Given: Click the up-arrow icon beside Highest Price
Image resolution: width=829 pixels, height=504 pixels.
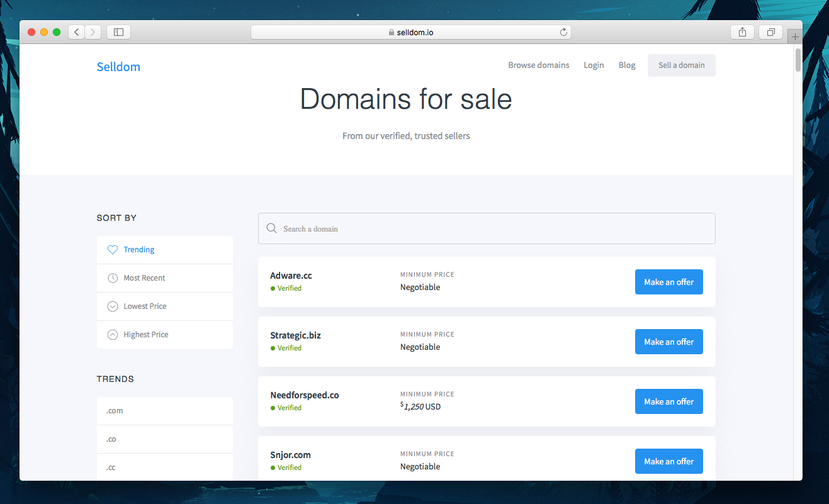Looking at the screenshot, I should [113, 335].
